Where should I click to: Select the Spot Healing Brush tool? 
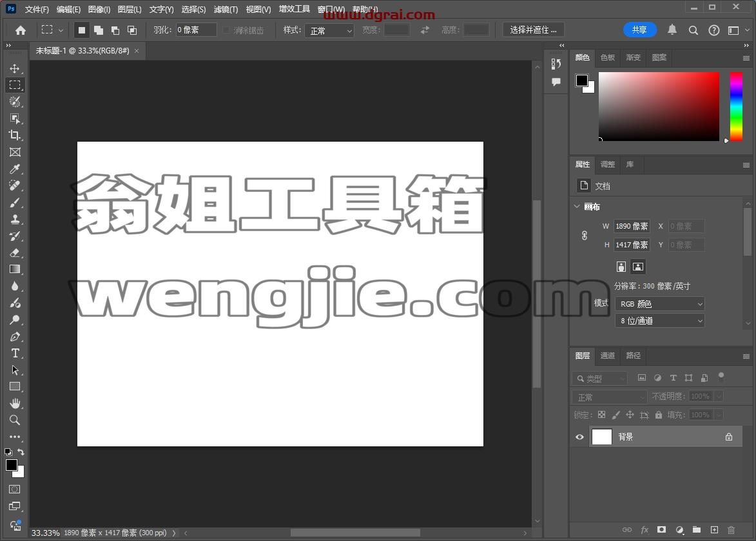pos(15,186)
